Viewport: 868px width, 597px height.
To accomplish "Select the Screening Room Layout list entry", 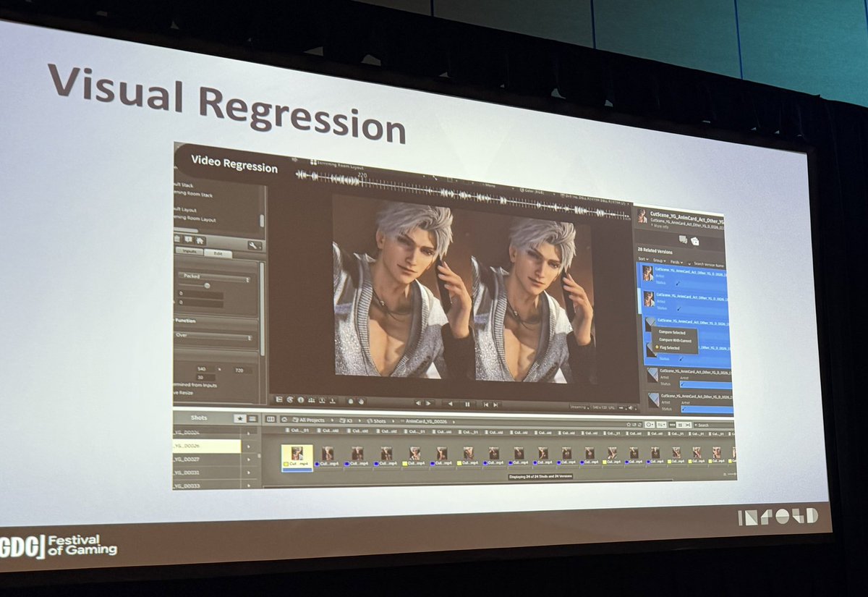I will tap(195, 219).
